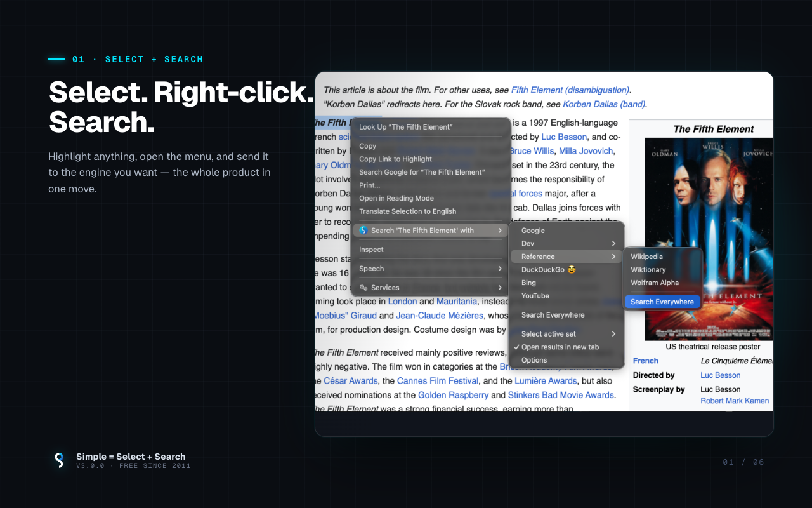Click the chevron on the Reference row
Screen dimensions: 812x508
pos(613,257)
